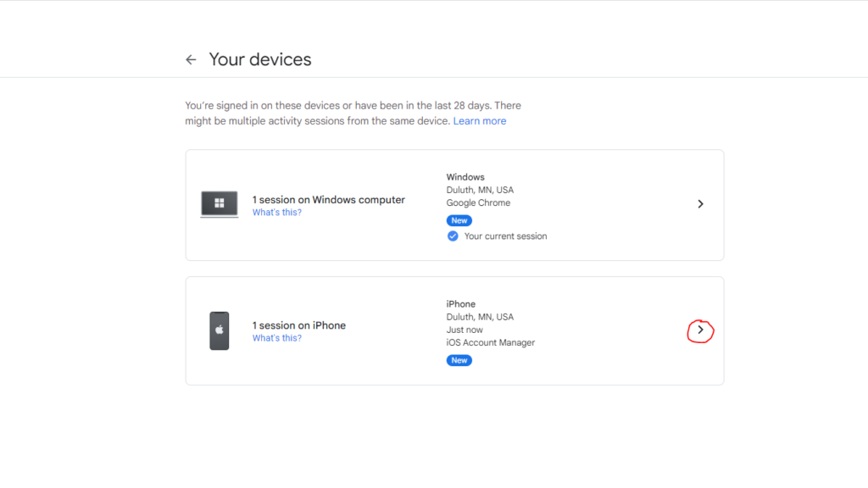Click the back arrow beside Your devices
This screenshot has width=868, height=488.
(191, 59)
